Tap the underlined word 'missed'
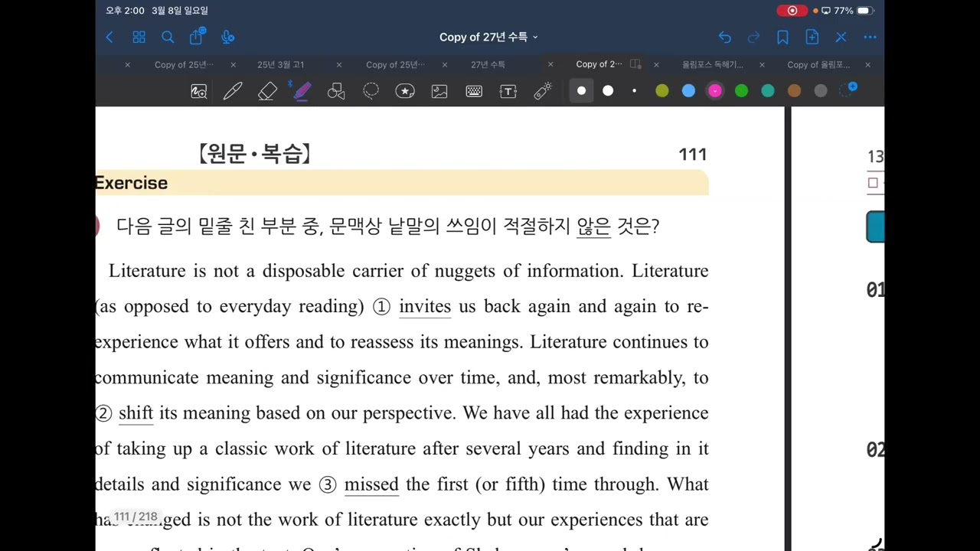 click(371, 484)
